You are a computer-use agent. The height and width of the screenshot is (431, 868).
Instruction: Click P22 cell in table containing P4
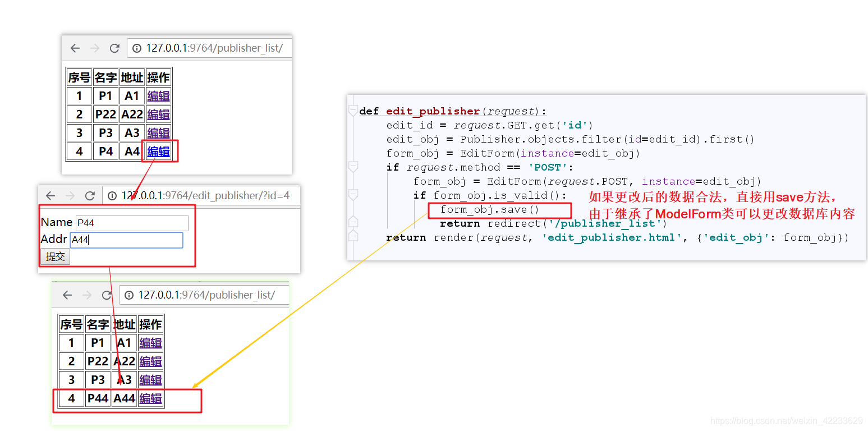point(105,114)
